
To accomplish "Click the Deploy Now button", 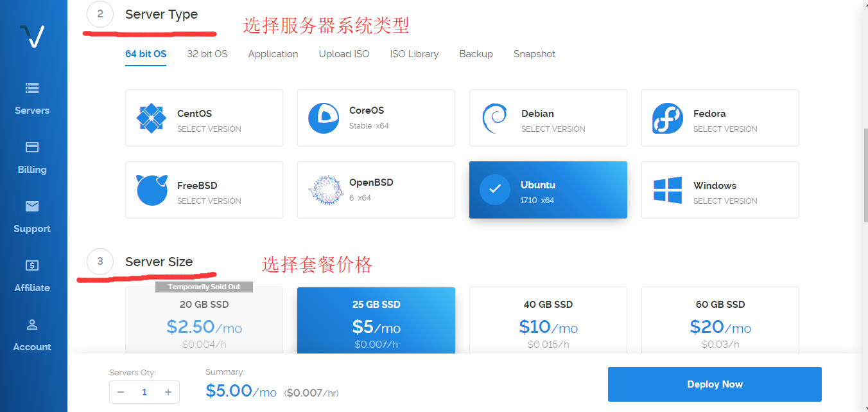I will pyautogui.click(x=715, y=384).
